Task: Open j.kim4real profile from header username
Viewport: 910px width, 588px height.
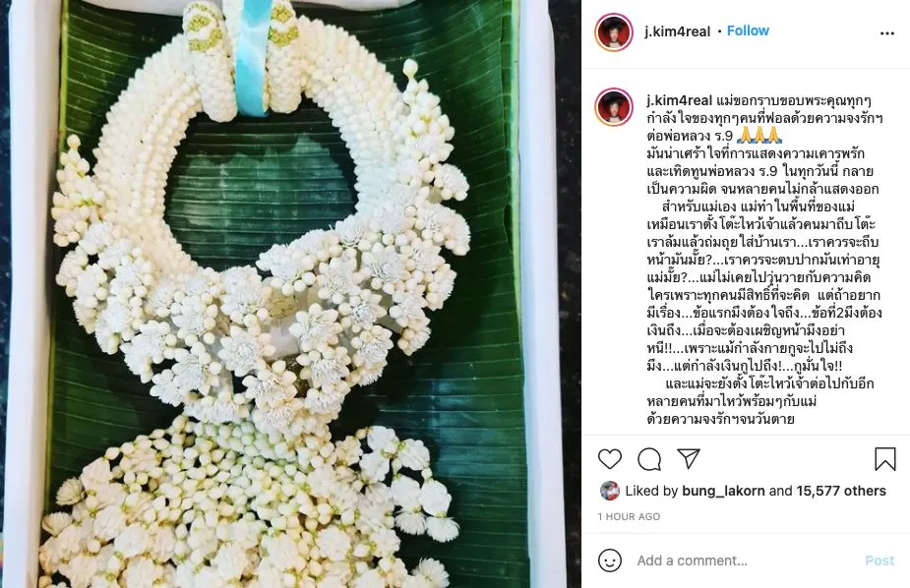Action: click(677, 31)
